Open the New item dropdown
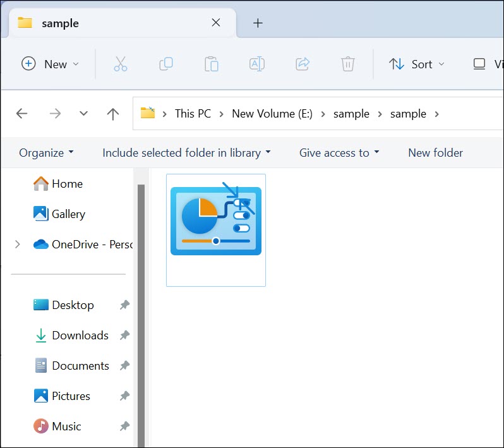The image size is (504, 448). point(51,64)
